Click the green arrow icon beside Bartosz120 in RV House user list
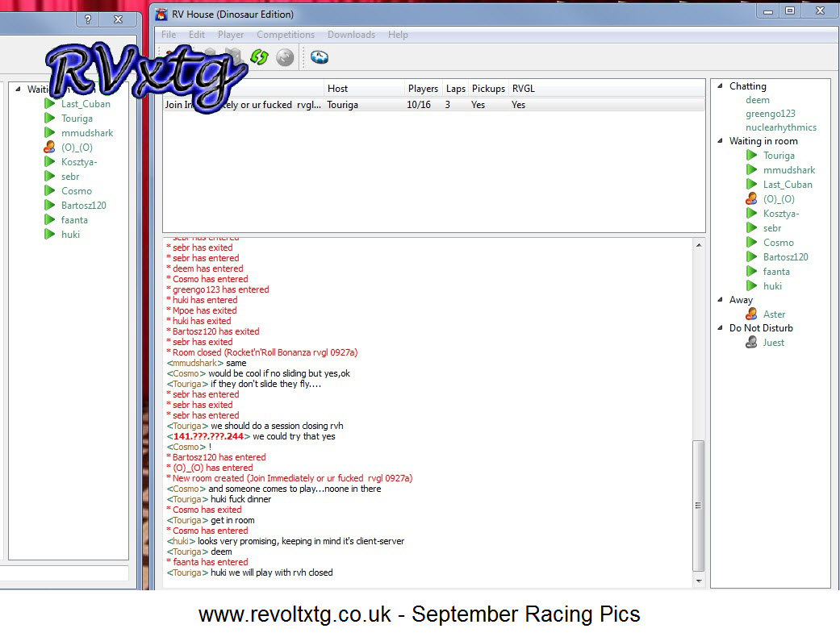 pyautogui.click(x=752, y=256)
